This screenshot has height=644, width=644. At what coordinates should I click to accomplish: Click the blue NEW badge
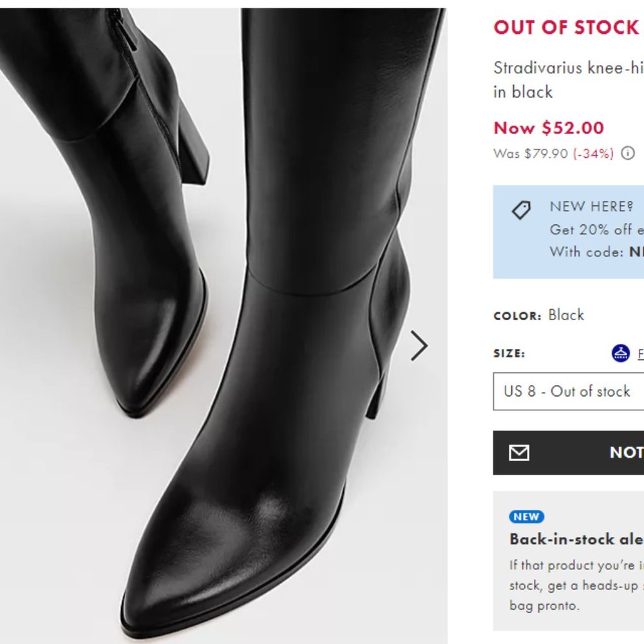click(x=526, y=516)
